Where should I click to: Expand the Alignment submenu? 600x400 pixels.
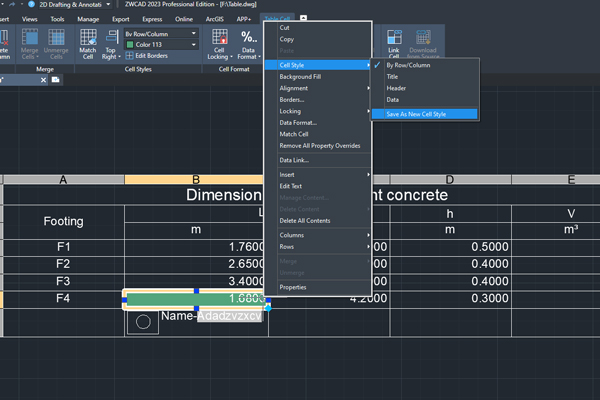click(318, 88)
